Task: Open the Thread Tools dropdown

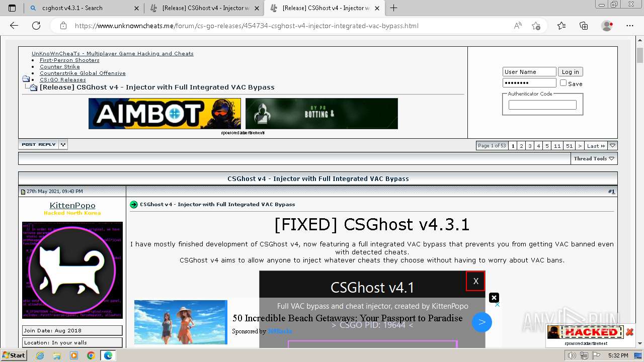Action: (x=594, y=158)
